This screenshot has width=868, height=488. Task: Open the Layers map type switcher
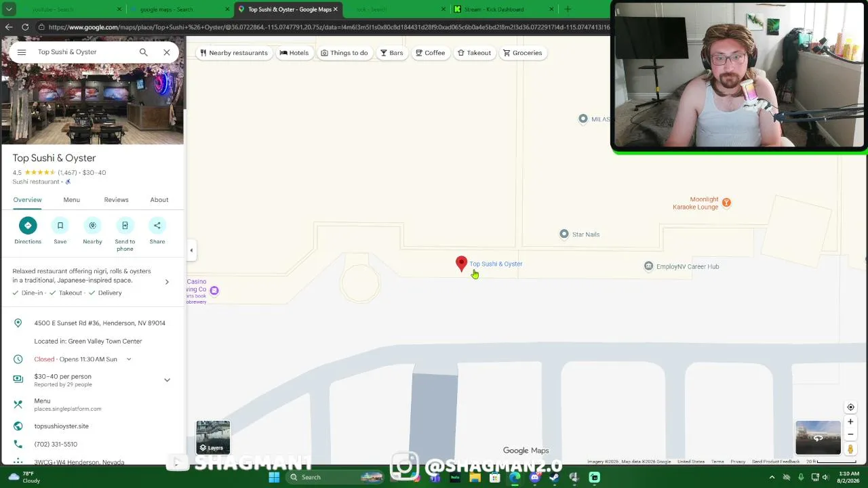click(213, 437)
